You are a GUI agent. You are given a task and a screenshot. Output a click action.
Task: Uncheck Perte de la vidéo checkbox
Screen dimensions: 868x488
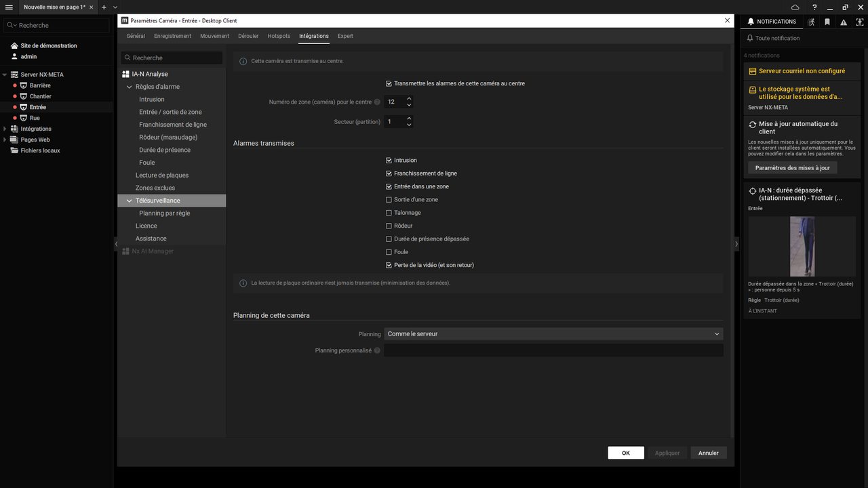(x=389, y=265)
